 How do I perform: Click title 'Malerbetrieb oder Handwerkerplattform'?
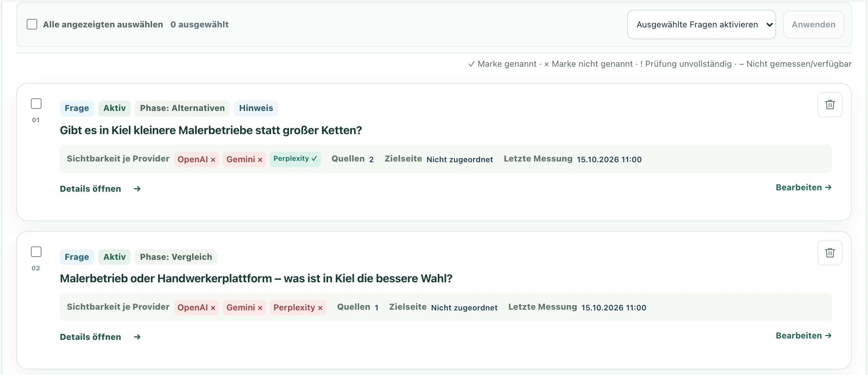pyautogui.click(x=256, y=278)
